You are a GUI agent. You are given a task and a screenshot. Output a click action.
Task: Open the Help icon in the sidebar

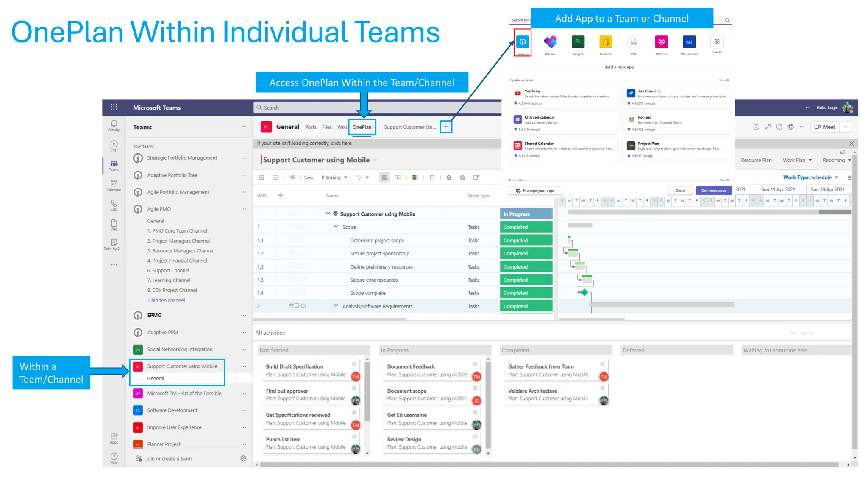click(x=114, y=458)
